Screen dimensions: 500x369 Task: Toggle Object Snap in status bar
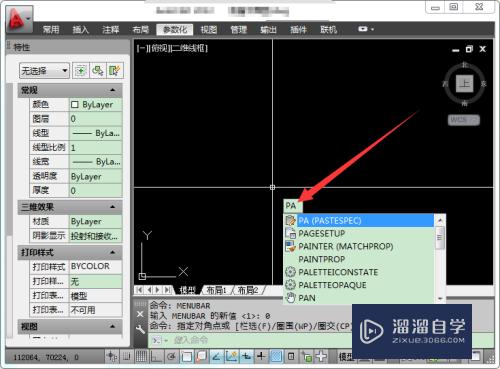pos(186,357)
